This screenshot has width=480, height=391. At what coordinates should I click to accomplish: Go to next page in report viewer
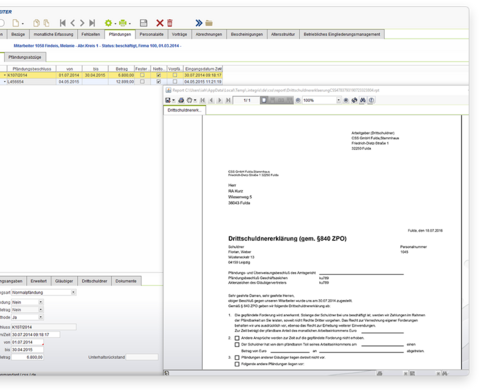coord(220,100)
